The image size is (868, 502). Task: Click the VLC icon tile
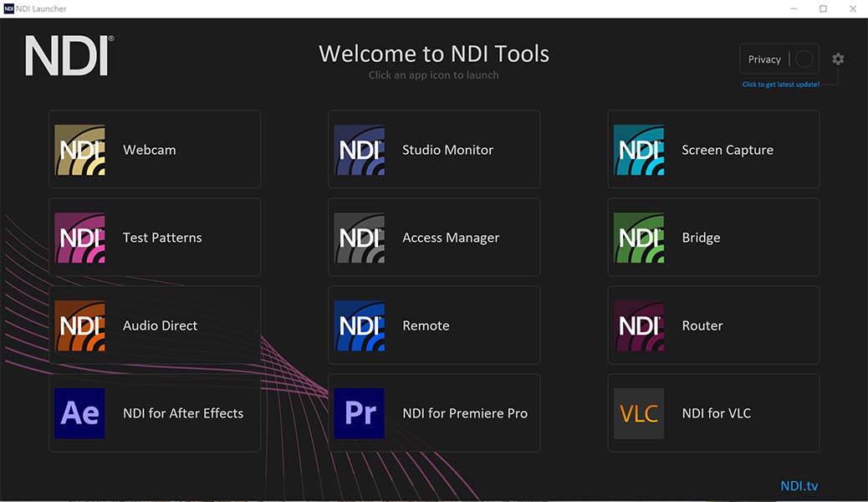pyautogui.click(x=639, y=413)
